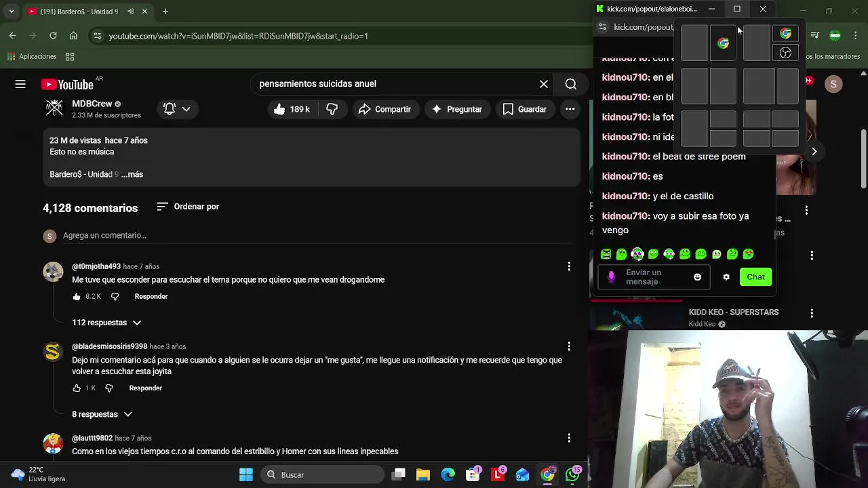868x488 pixels.
Task: Reply to @t0mjotha493 with Responder
Action: 151,296
